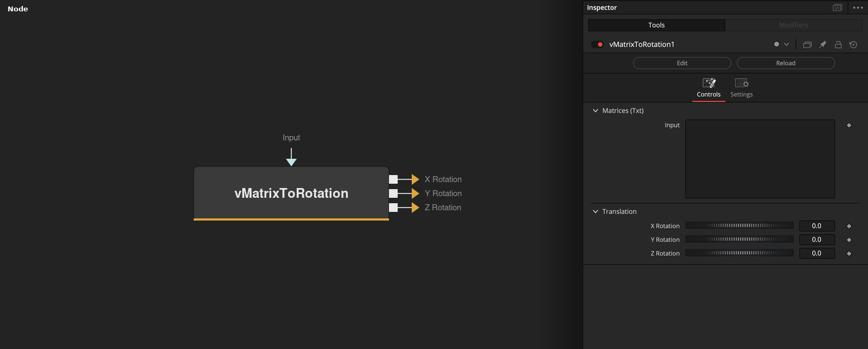Adjust the X Rotation slider

739,225
